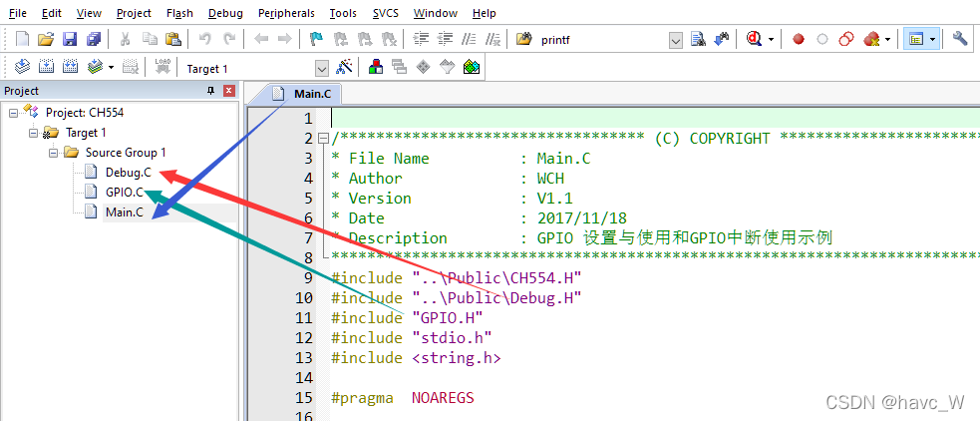Open Manage Project Items blocks icon

[x=376, y=66]
